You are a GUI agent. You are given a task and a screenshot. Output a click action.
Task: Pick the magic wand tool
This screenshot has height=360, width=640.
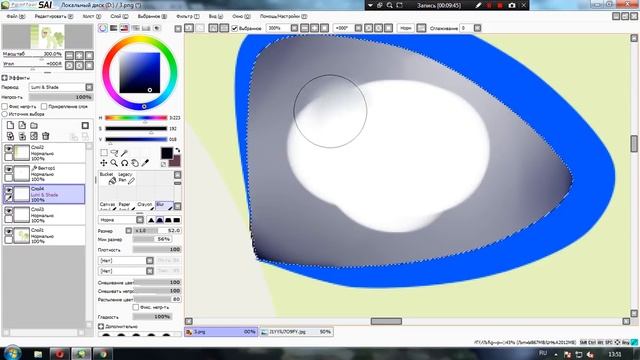(x=124, y=153)
